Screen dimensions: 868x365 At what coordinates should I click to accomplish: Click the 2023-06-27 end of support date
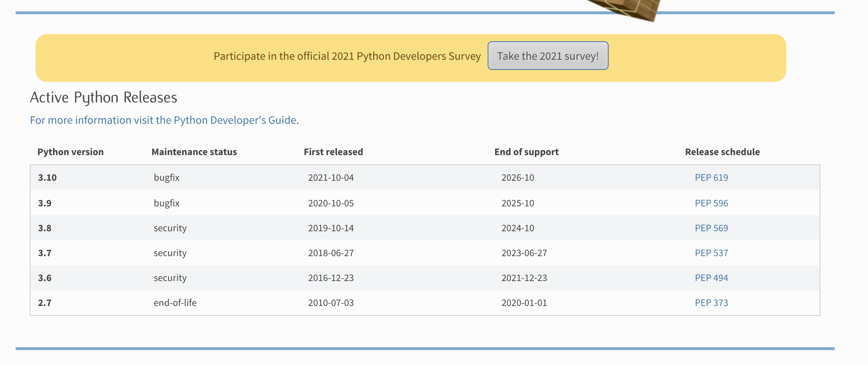coord(524,253)
